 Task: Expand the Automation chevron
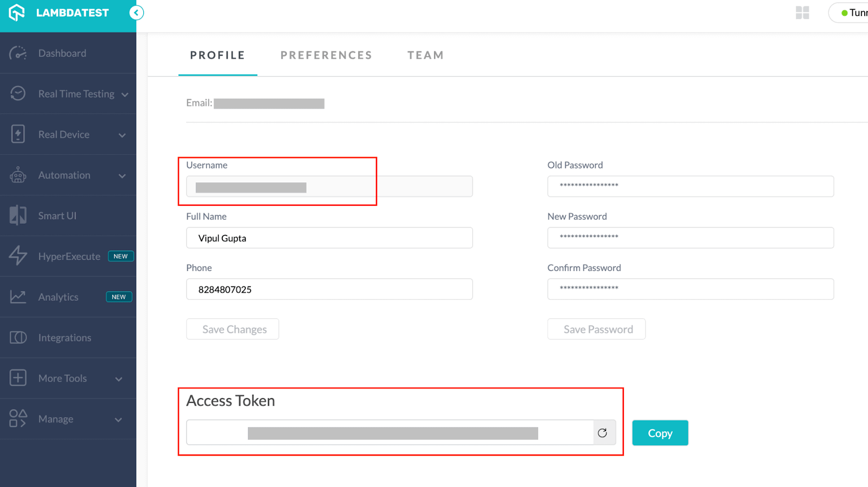[x=122, y=176]
